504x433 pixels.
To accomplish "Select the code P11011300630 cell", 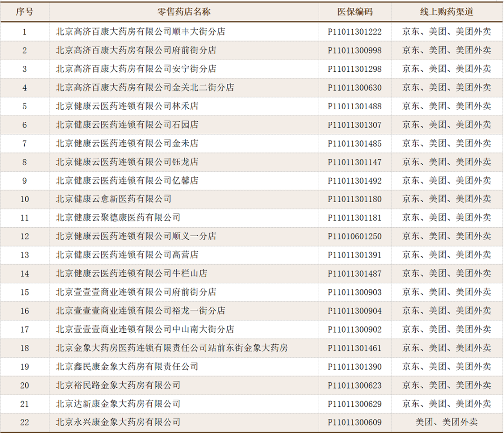I will (x=355, y=88).
